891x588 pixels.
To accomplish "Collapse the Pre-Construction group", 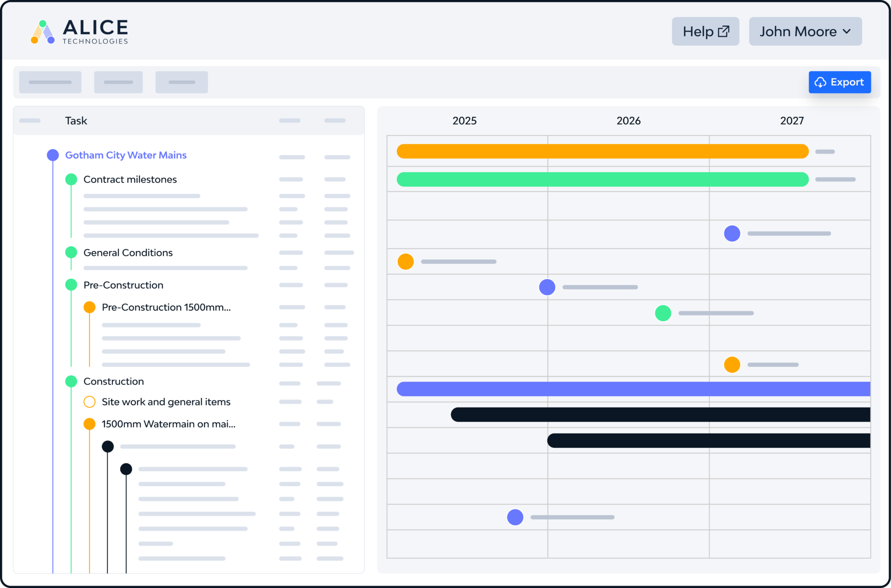I will (x=71, y=285).
